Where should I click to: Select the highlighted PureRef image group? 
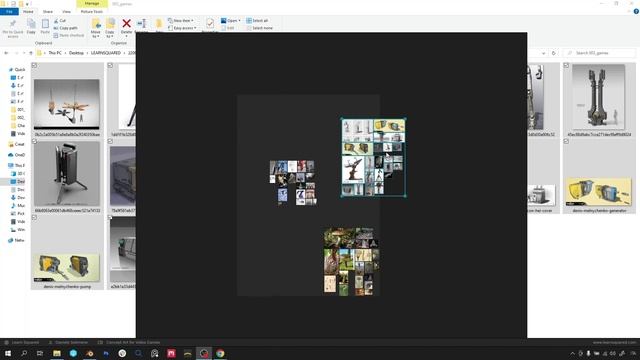(x=373, y=158)
